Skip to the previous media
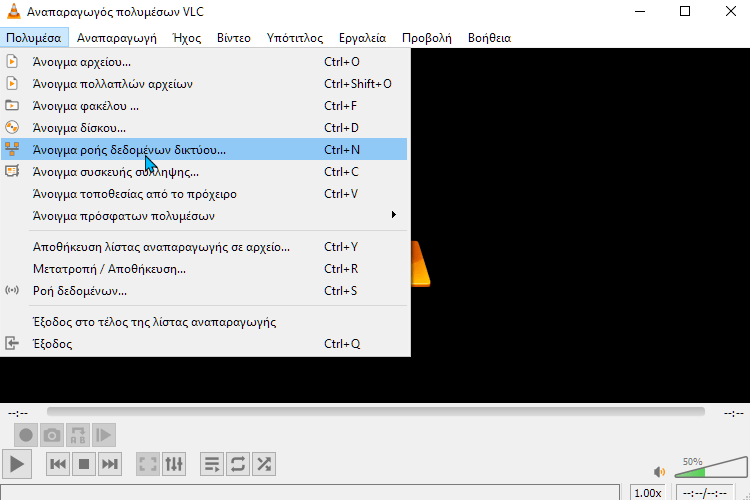750x500 pixels. coord(58,464)
